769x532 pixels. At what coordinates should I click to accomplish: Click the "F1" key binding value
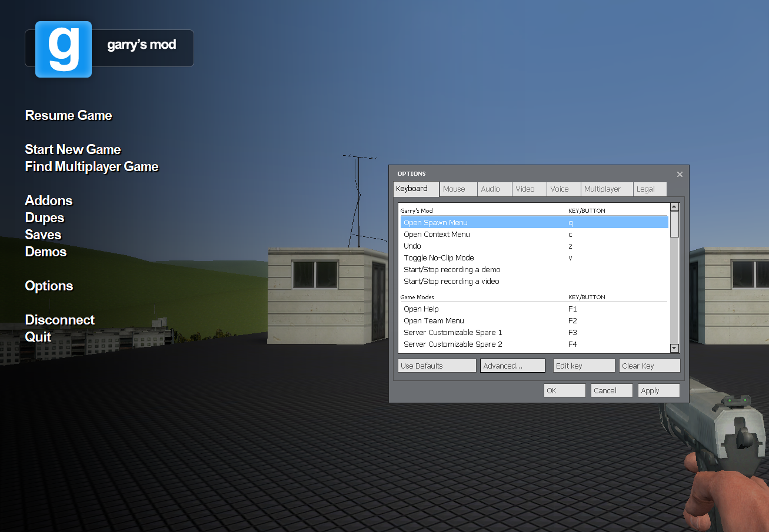click(x=572, y=309)
